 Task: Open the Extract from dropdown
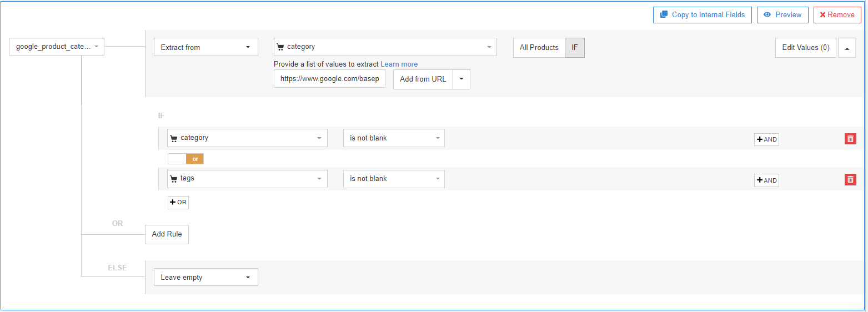205,47
